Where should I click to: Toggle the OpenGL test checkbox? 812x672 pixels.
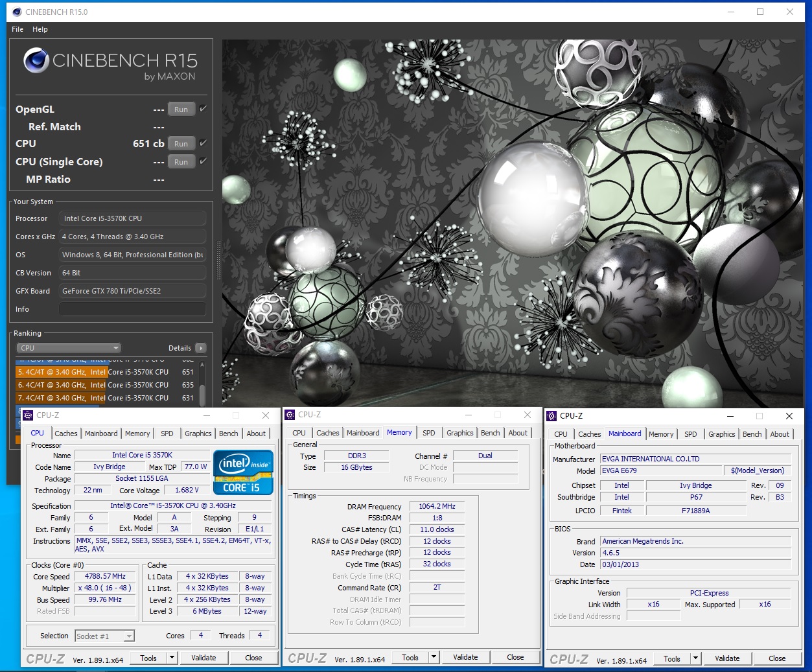tap(203, 109)
